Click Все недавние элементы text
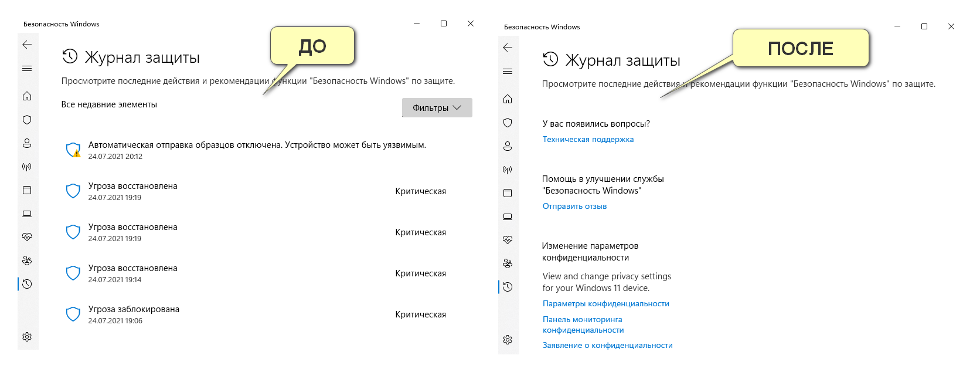 tap(109, 104)
